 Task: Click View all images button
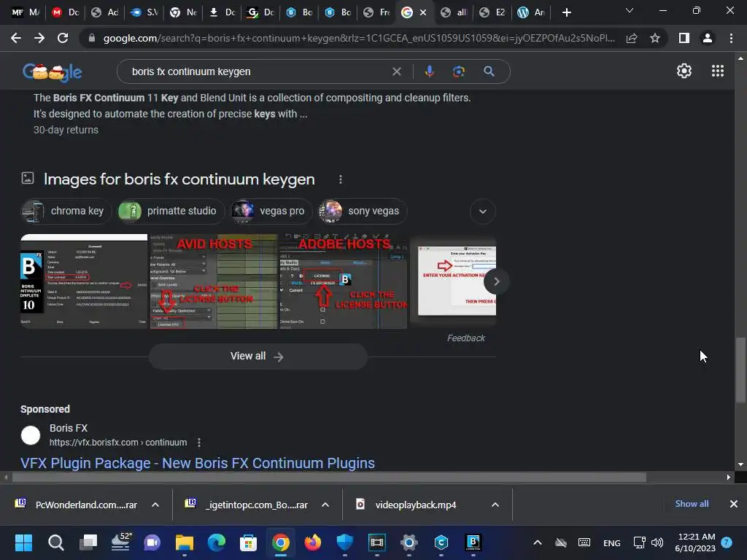[x=258, y=356]
